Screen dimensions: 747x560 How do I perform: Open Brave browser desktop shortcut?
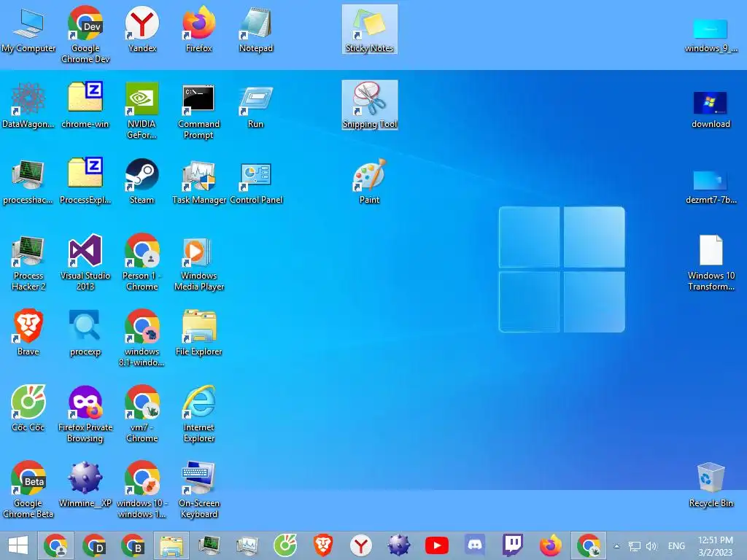(28, 332)
